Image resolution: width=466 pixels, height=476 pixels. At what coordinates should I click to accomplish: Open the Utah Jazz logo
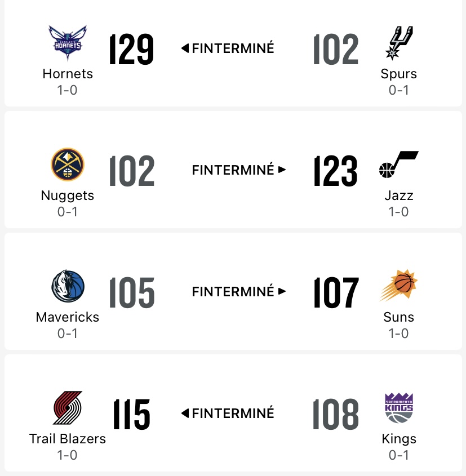398,164
